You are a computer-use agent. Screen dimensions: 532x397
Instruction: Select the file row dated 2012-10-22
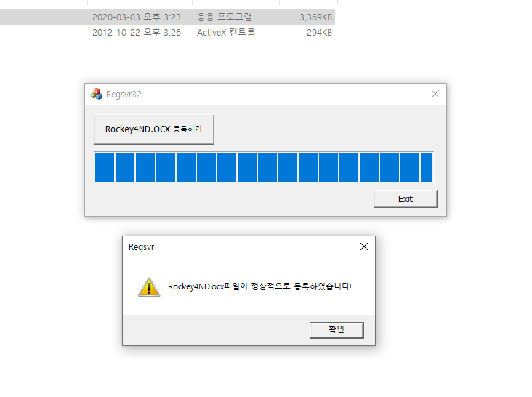(x=168, y=33)
